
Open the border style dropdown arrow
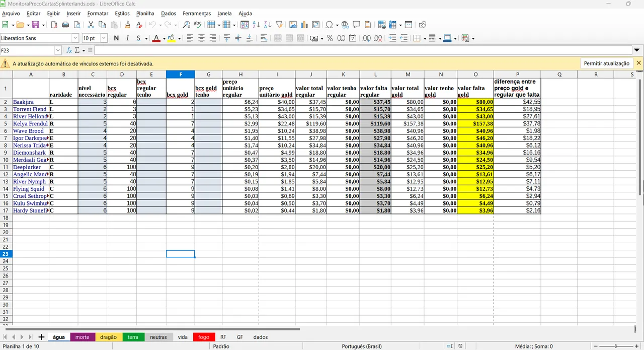click(440, 38)
